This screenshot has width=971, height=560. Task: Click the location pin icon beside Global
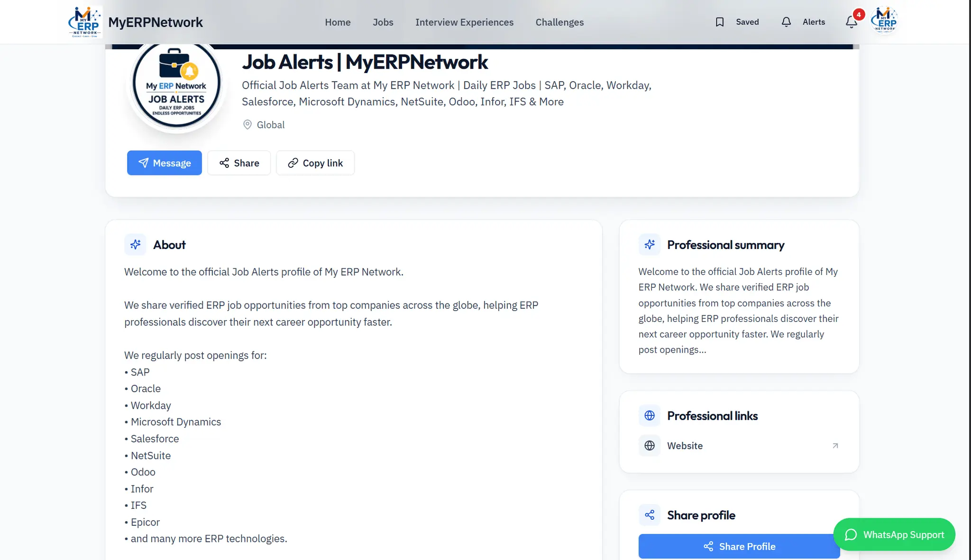(x=247, y=125)
